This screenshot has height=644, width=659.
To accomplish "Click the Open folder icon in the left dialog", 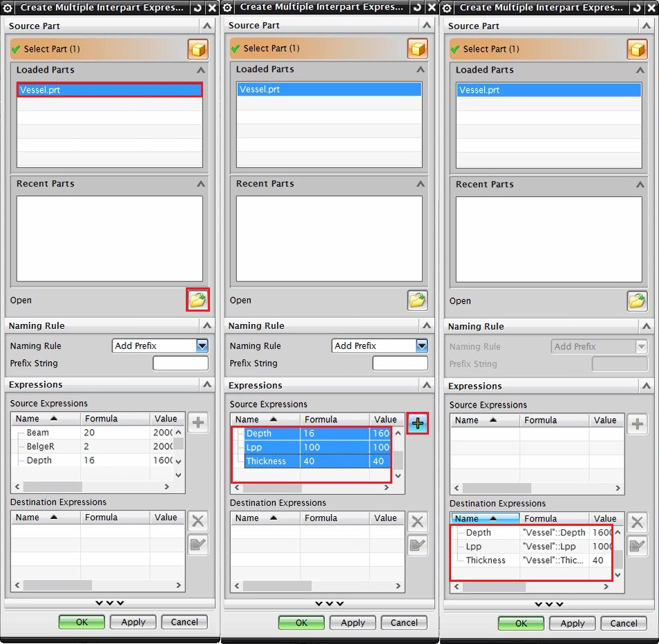I will pyautogui.click(x=198, y=300).
